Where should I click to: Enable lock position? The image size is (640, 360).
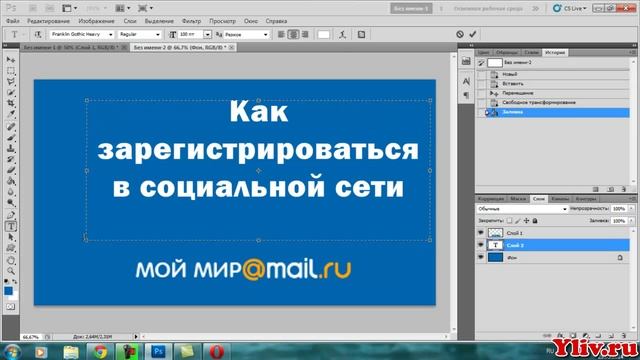click(x=526, y=220)
